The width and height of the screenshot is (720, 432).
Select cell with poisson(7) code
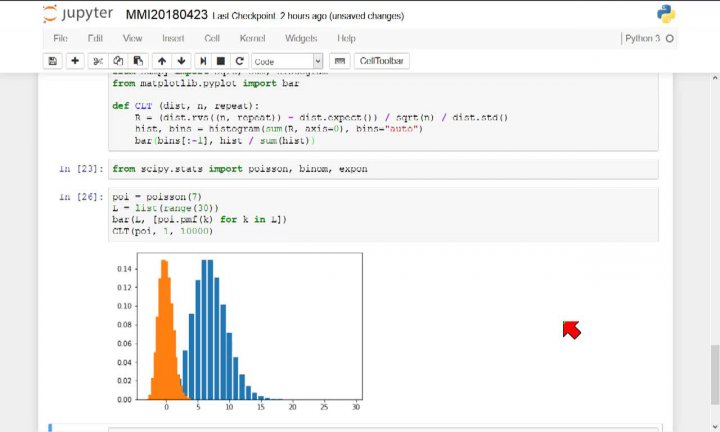(x=383, y=214)
